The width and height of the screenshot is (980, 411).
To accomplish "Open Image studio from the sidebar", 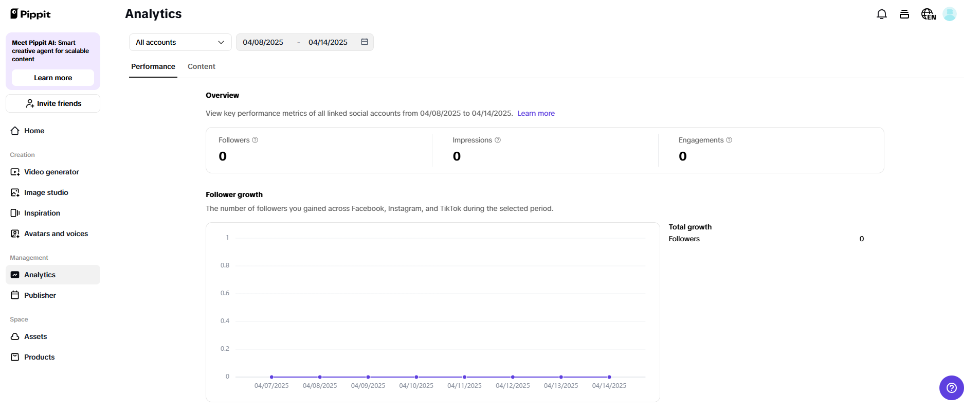I will [53, 192].
